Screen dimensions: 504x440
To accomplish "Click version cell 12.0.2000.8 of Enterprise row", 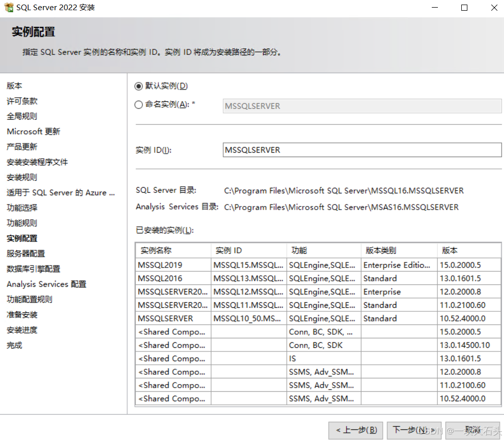I will coord(469,292).
